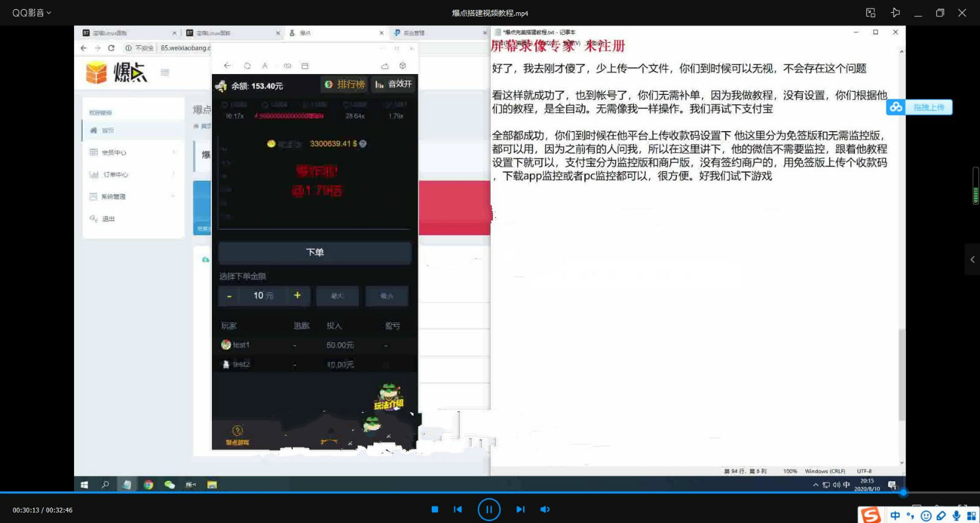The height and width of the screenshot is (523, 980).
Task: Open the Windows Start menu in the video
Action: coord(85,484)
